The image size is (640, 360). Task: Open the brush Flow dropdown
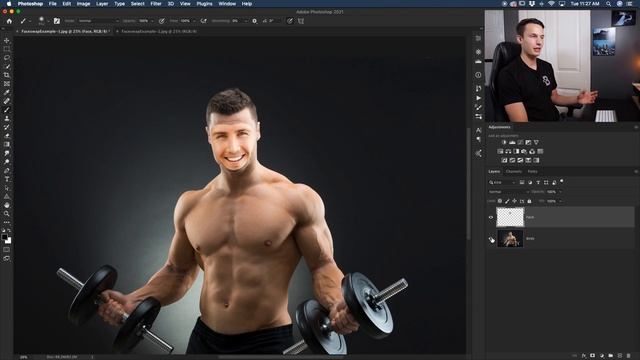point(194,21)
